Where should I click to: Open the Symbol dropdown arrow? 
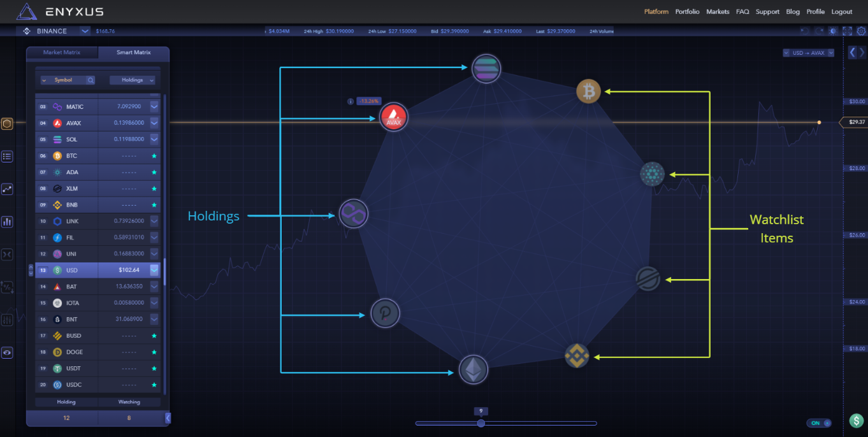point(44,80)
